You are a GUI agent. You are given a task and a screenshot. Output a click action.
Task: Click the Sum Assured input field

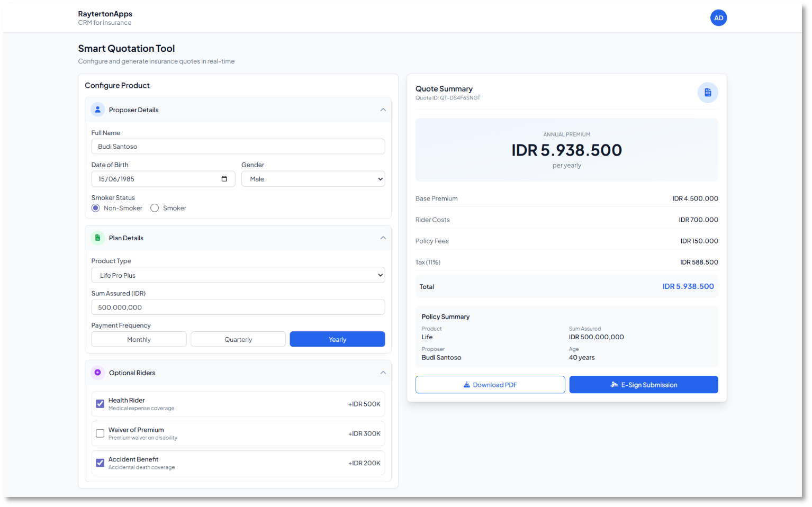click(238, 307)
